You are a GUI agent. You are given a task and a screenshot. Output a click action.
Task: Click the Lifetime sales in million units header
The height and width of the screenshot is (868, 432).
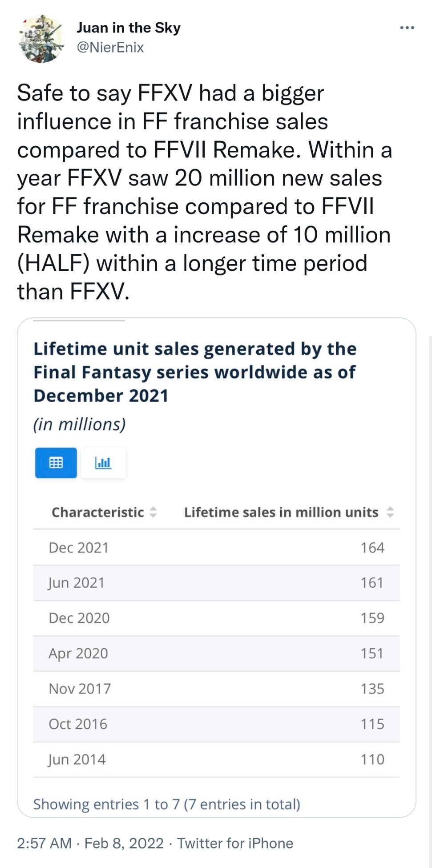tap(281, 512)
